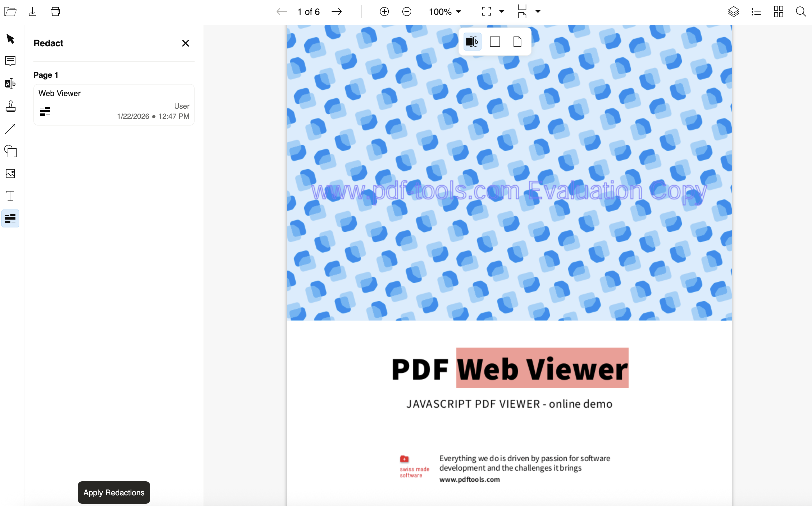Select the Stamp tool
This screenshot has height=506, width=812.
[10, 106]
